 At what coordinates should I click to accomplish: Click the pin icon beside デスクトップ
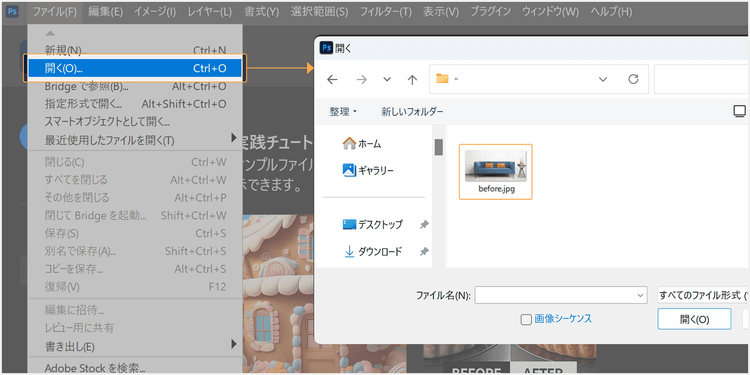(424, 224)
